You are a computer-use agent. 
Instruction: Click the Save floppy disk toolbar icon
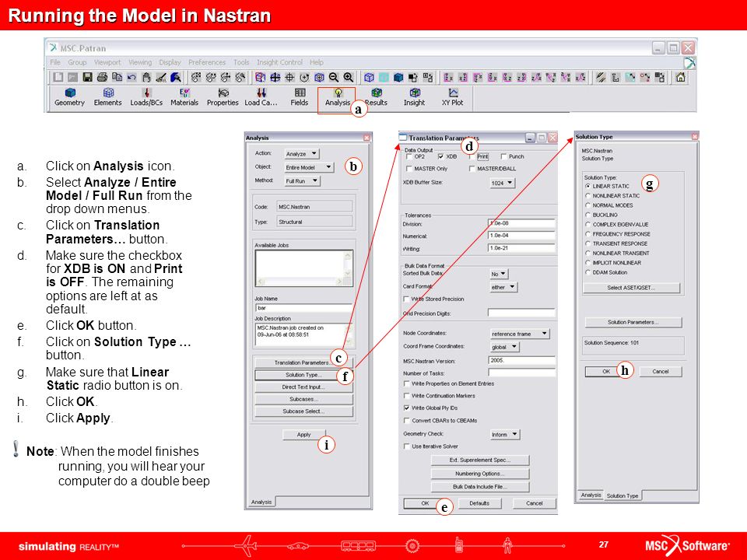87,77
